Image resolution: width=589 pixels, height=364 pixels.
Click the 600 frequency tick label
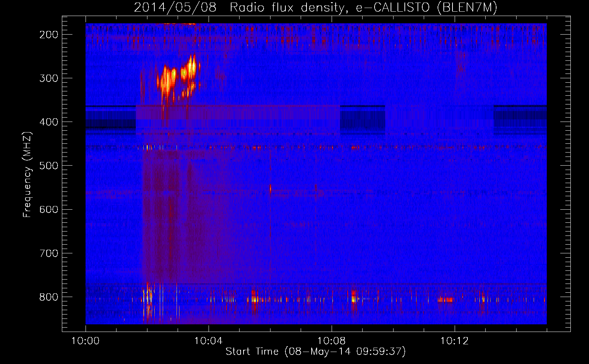[49, 209]
